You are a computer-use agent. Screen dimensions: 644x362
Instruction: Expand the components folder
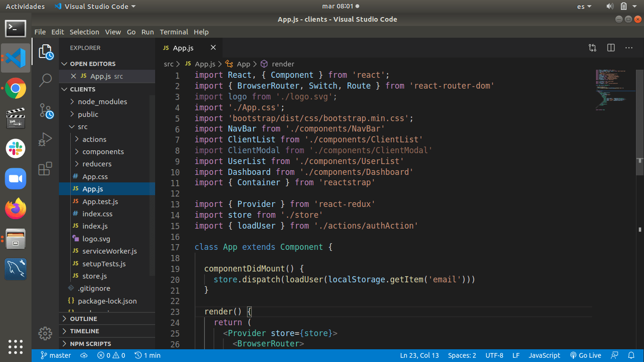[x=103, y=152]
